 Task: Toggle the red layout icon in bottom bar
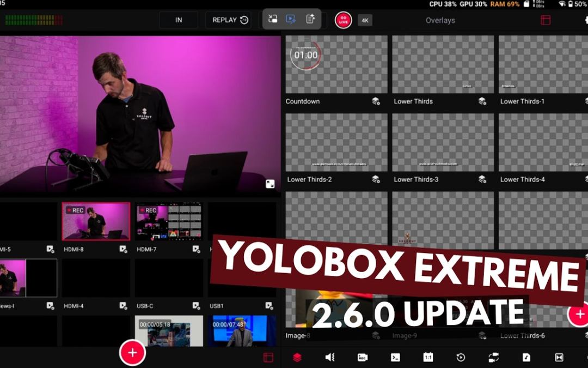pyautogui.click(x=268, y=358)
